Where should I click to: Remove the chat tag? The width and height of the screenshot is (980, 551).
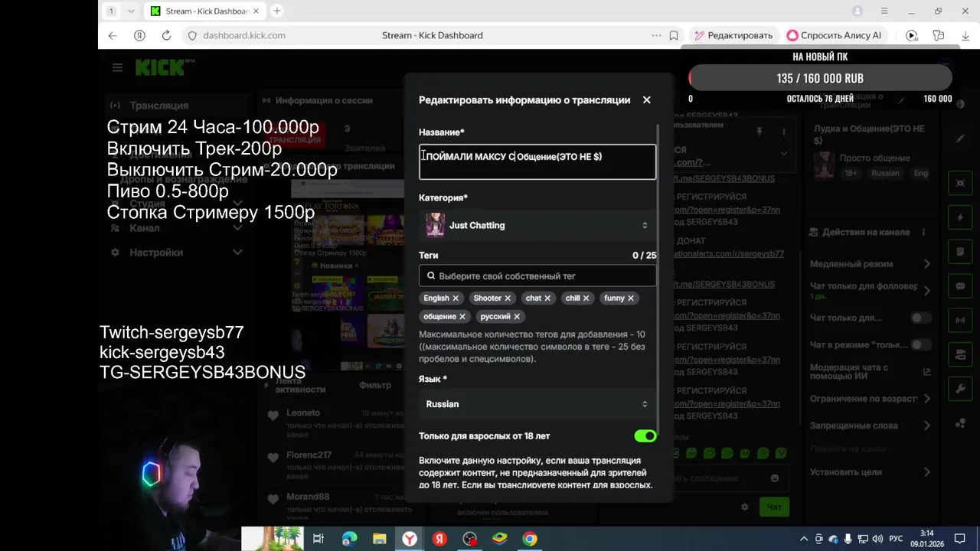coord(547,298)
